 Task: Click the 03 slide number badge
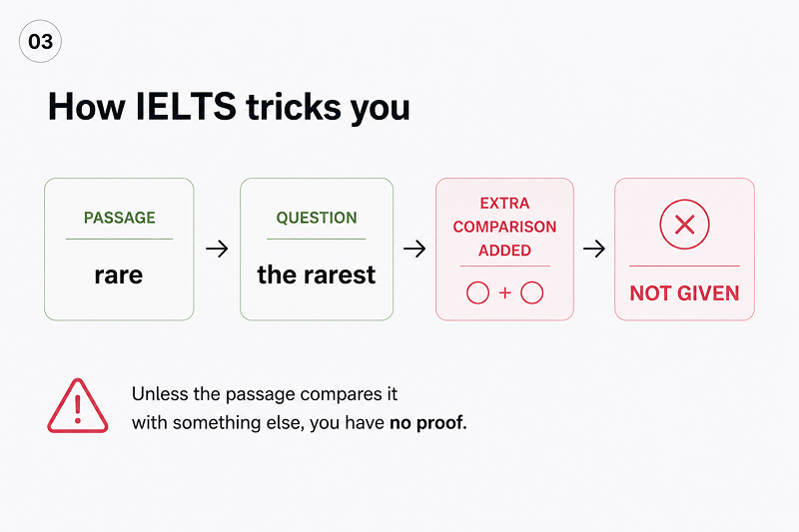click(40, 41)
